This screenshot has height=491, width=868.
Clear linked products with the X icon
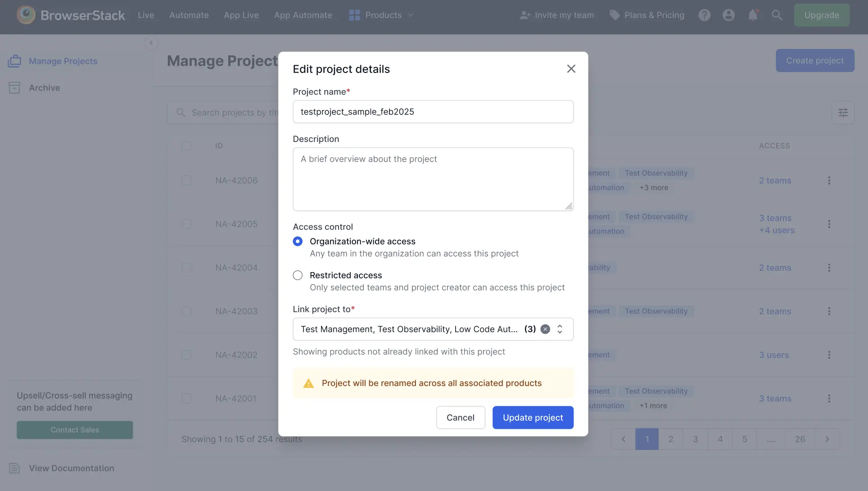point(545,329)
